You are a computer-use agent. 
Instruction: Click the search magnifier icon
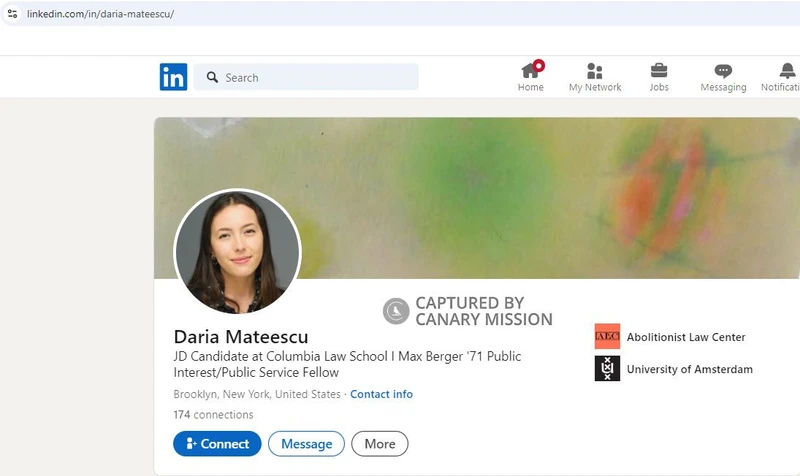[212, 77]
